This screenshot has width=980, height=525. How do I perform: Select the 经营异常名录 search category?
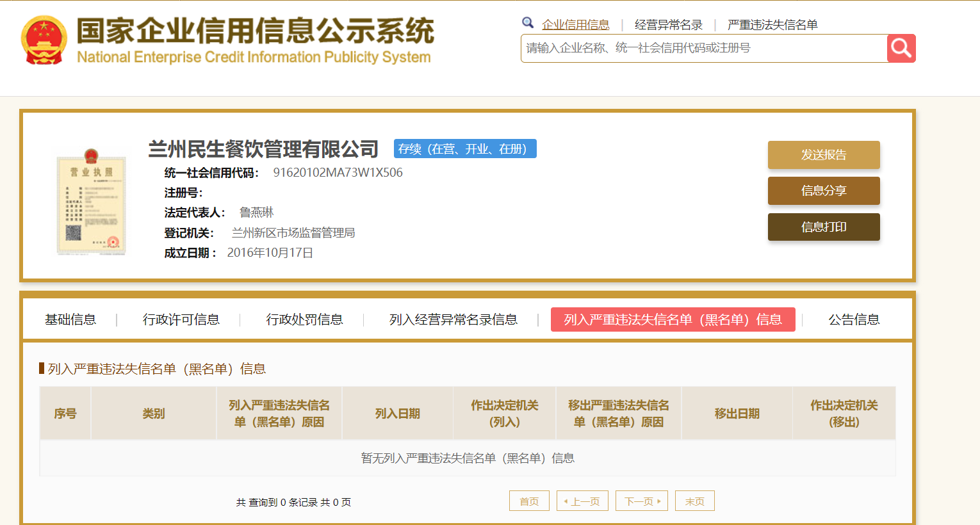669,25
